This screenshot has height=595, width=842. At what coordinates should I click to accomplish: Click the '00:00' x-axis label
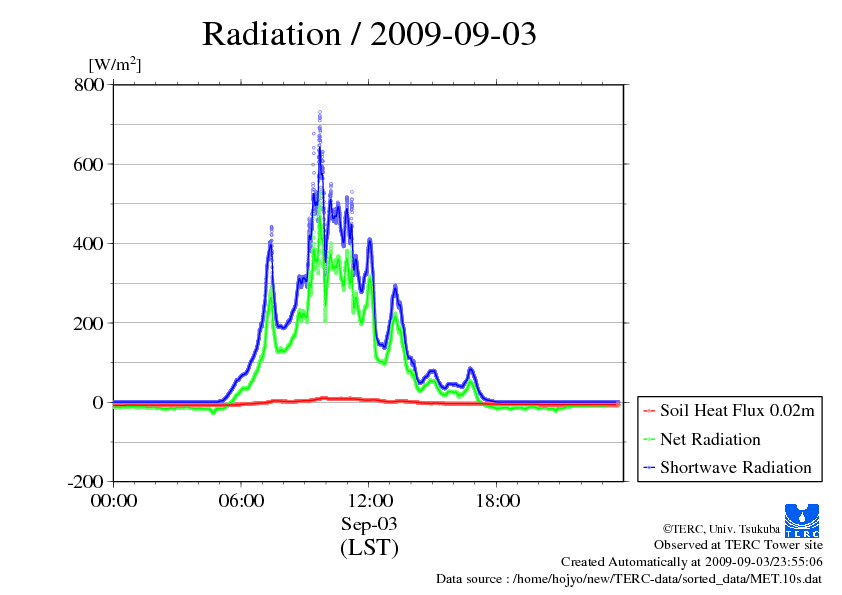coord(114,501)
